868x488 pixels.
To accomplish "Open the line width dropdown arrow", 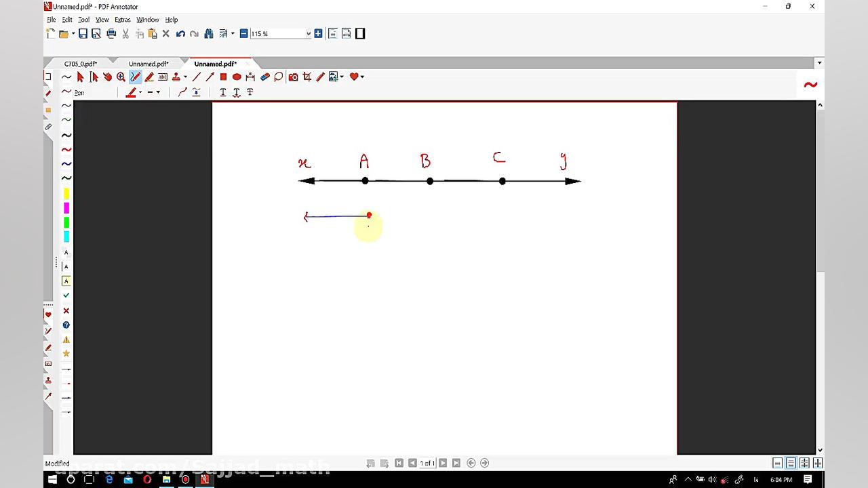I will [x=158, y=92].
